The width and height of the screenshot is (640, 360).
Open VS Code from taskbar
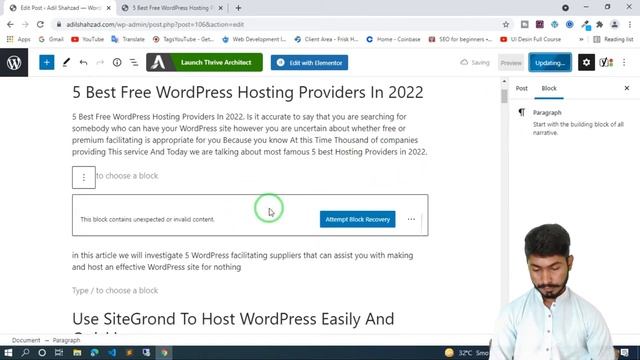coord(112,352)
